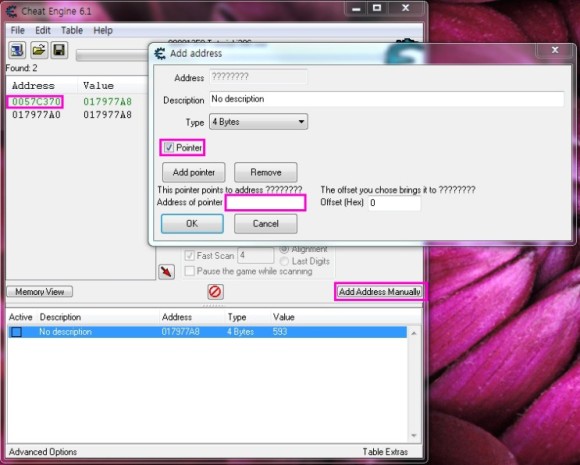Select the Alignment radio button
Screen dimensions: 580x465
(x=284, y=249)
